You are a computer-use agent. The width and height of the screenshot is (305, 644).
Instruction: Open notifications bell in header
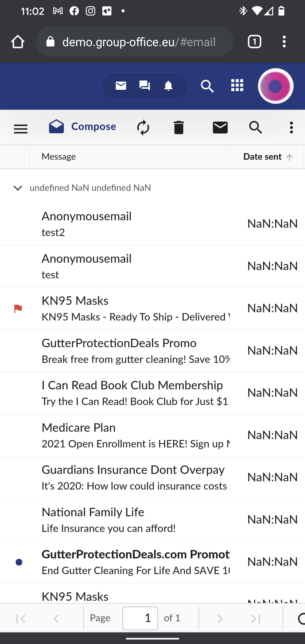coord(168,86)
